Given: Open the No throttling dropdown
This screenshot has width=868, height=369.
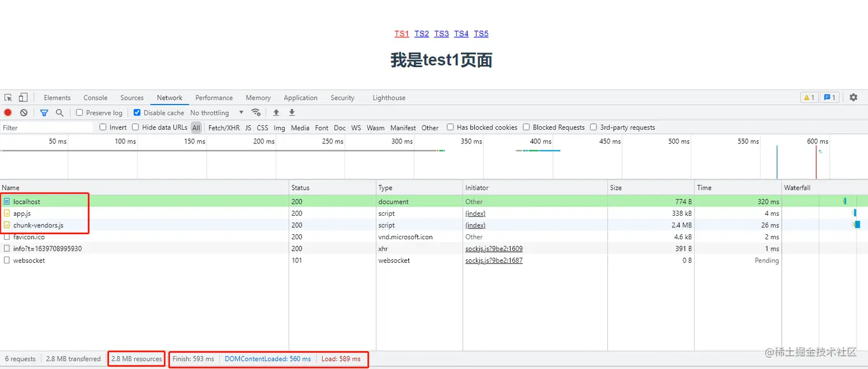Looking at the screenshot, I should coord(217,113).
